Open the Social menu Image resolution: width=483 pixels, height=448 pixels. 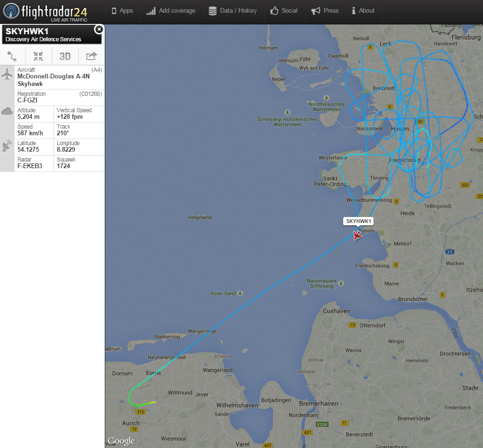(284, 11)
